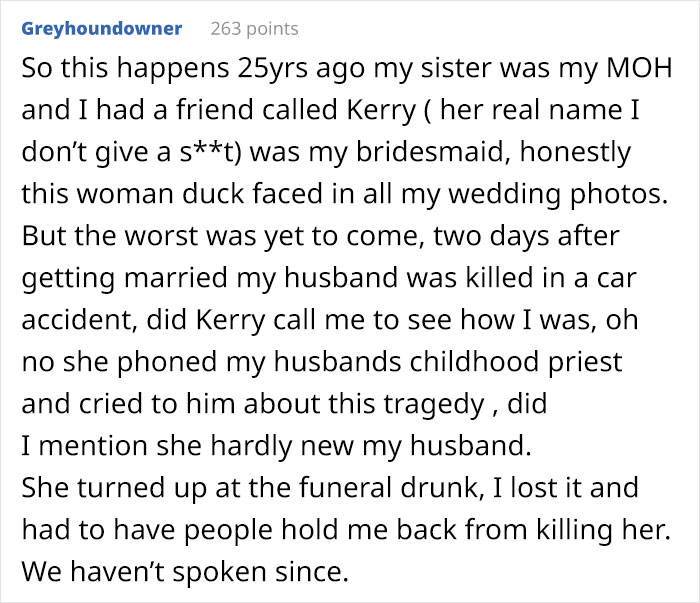This screenshot has height=603, width=700.
Task: Click the 263 points score label
Action: 254,29
